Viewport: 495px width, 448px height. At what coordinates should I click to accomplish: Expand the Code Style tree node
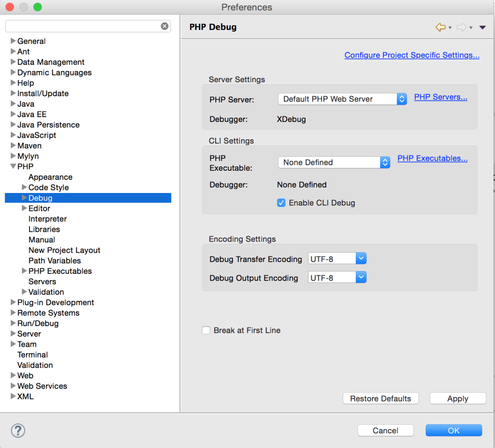point(24,187)
